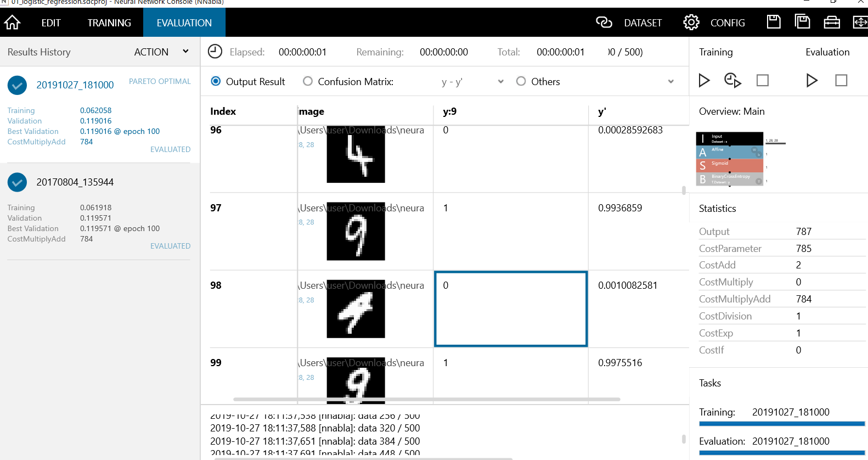Go to the home screen icon
The height and width of the screenshot is (460, 868).
pyautogui.click(x=12, y=23)
